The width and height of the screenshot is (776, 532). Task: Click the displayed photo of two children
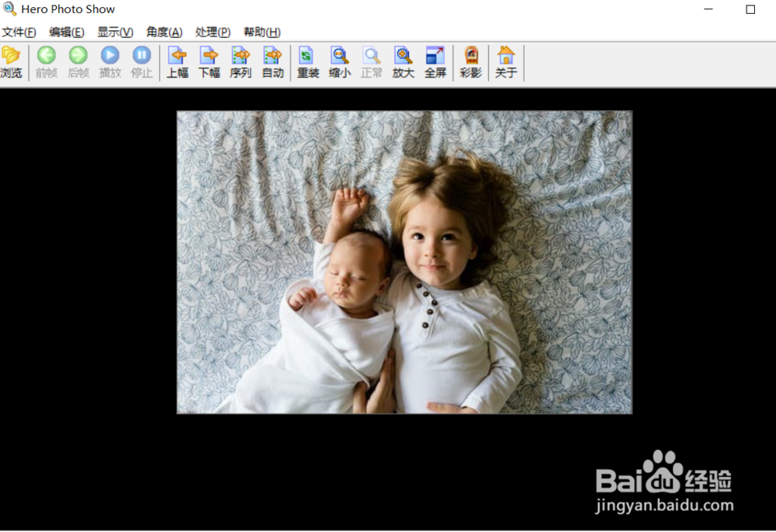coord(404,262)
